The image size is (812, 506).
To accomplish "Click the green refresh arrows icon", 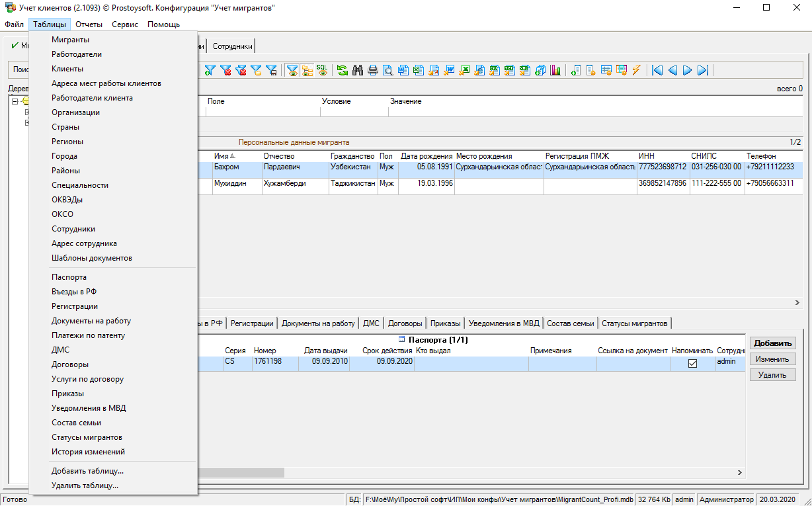I will tap(343, 70).
